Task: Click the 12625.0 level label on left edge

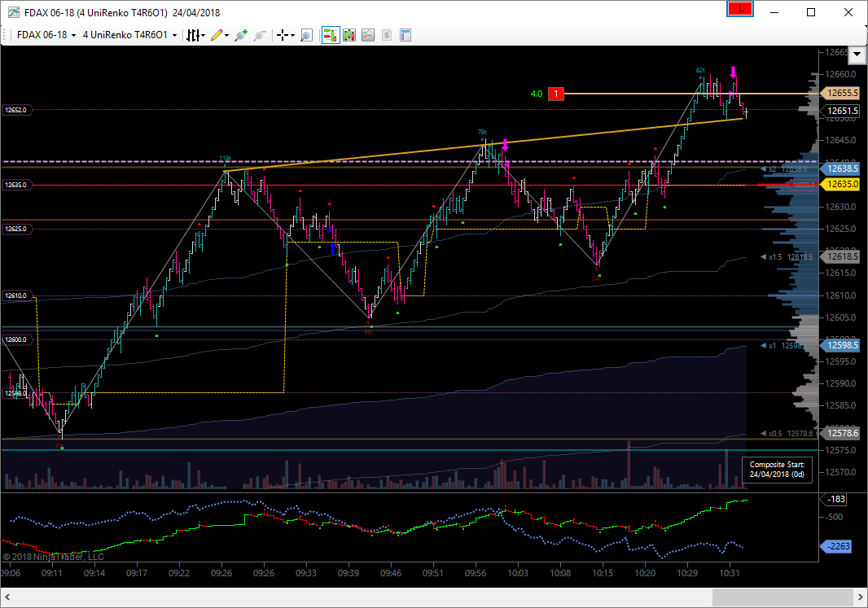Action: coord(16,229)
